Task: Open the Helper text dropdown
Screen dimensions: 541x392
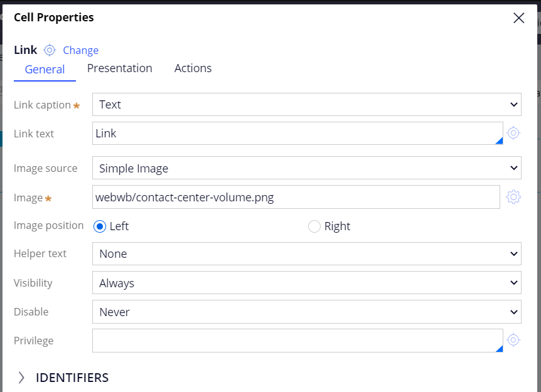Action: [306, 254]
